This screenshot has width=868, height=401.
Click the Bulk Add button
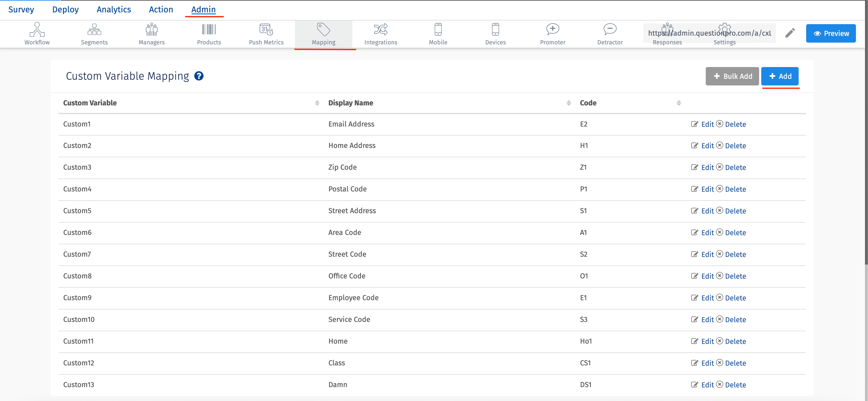pos(732,76)
